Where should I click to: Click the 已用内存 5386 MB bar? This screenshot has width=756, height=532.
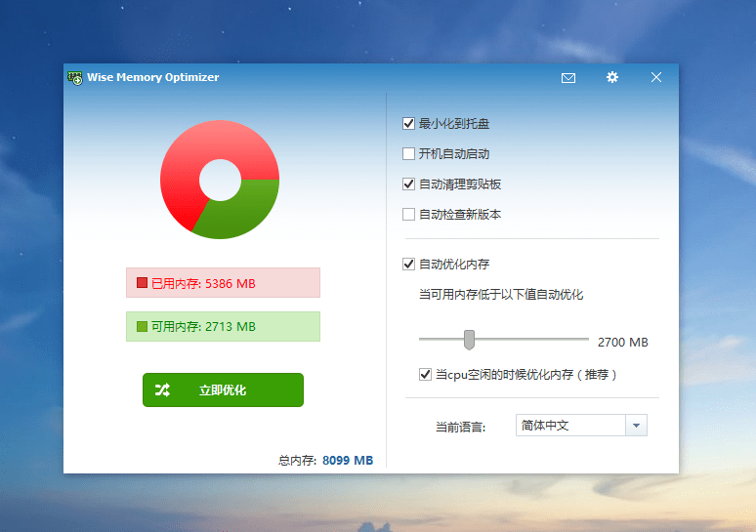[x=223, y=283]
